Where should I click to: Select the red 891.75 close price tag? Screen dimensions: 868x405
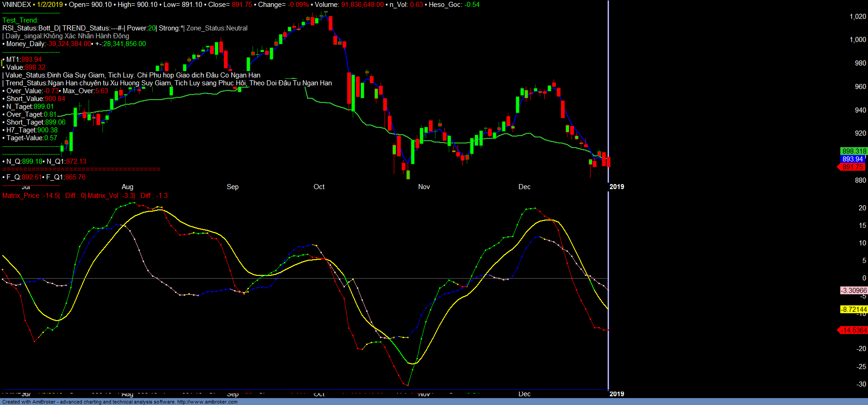point(852,167)
